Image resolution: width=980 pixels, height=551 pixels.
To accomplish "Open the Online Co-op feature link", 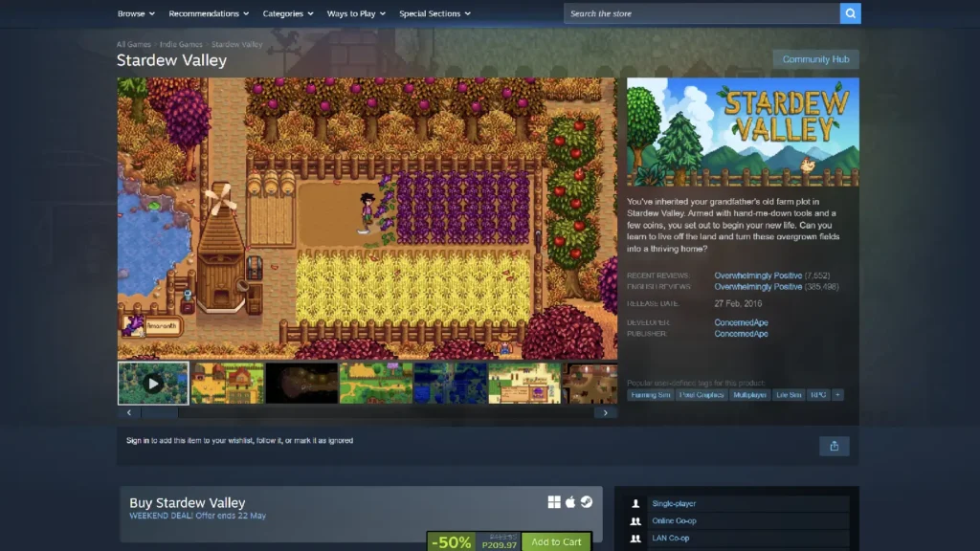I will coord(674,521).
